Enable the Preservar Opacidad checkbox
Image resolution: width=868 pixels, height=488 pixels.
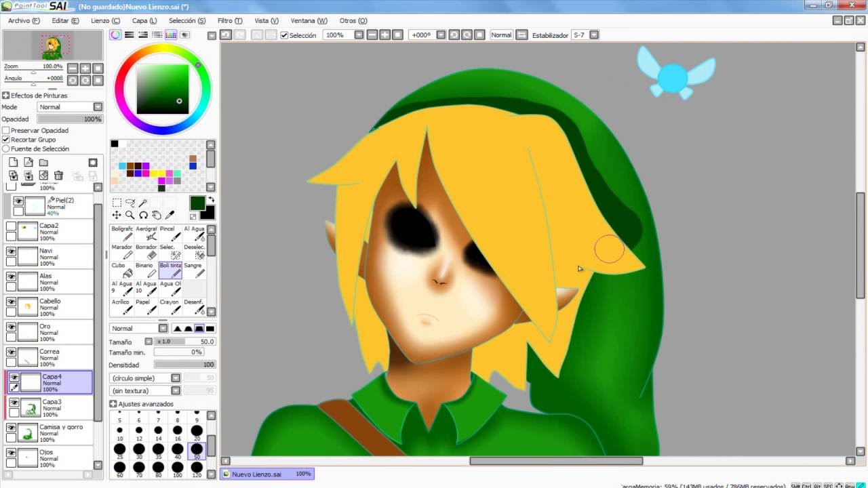click(6, 130)
